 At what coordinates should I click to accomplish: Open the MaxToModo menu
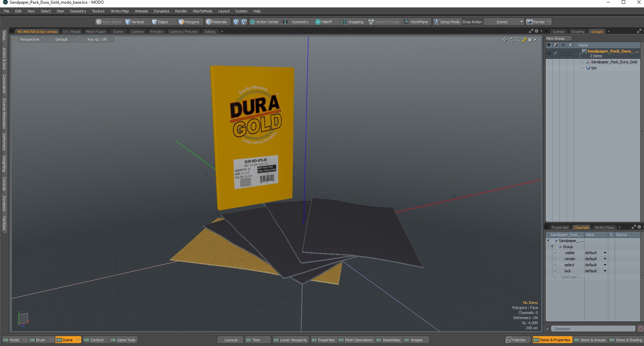click(202, 11)
